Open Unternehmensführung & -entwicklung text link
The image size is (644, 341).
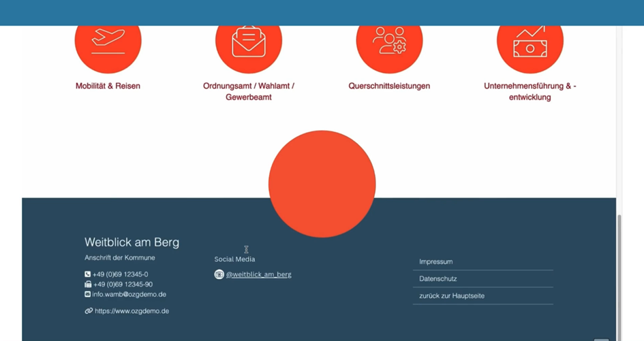tap(530, 91)
